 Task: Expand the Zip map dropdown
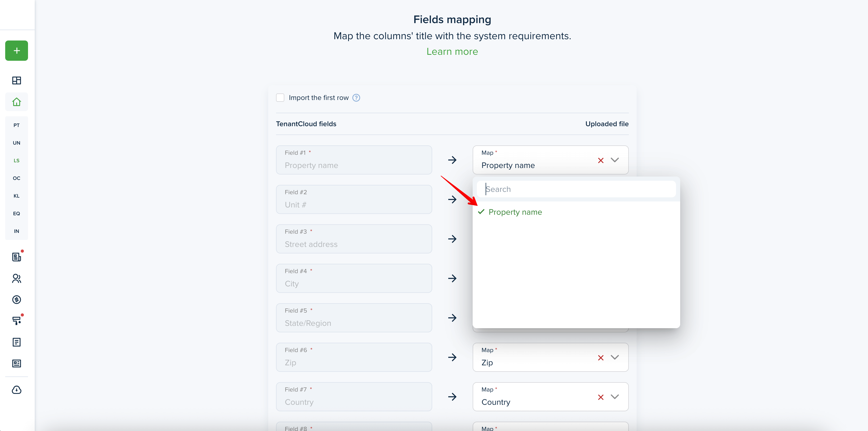click(615, 357)
